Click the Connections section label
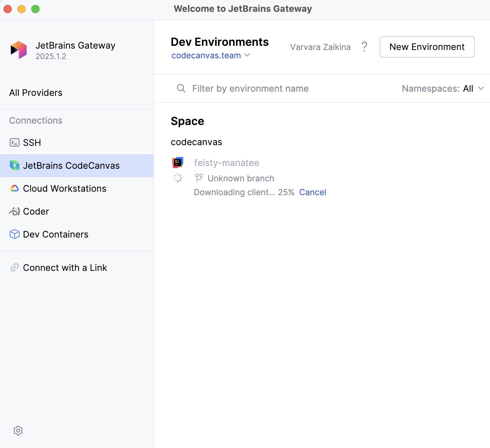Image resolution: width=490 pixels, height=448 pixels. [x=36, y=121]
